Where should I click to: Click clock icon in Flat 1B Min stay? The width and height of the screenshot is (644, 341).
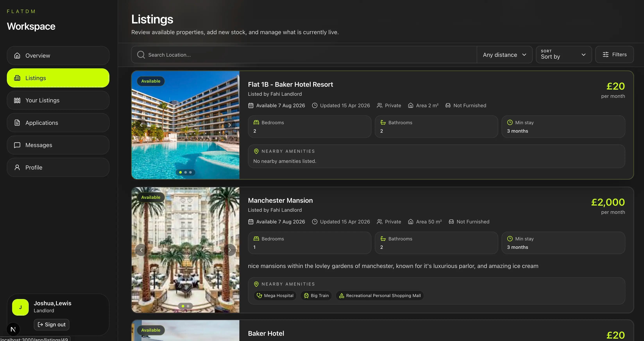[x=510, y=122]
